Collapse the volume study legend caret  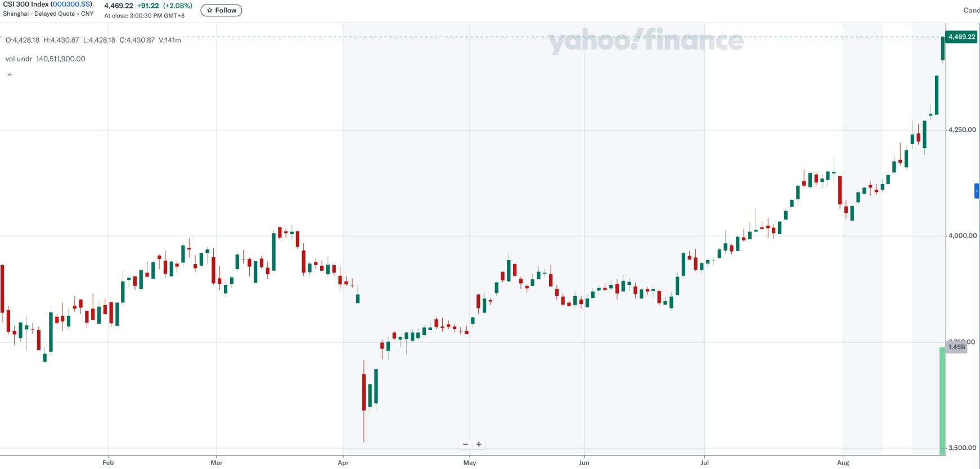[10, 75]
